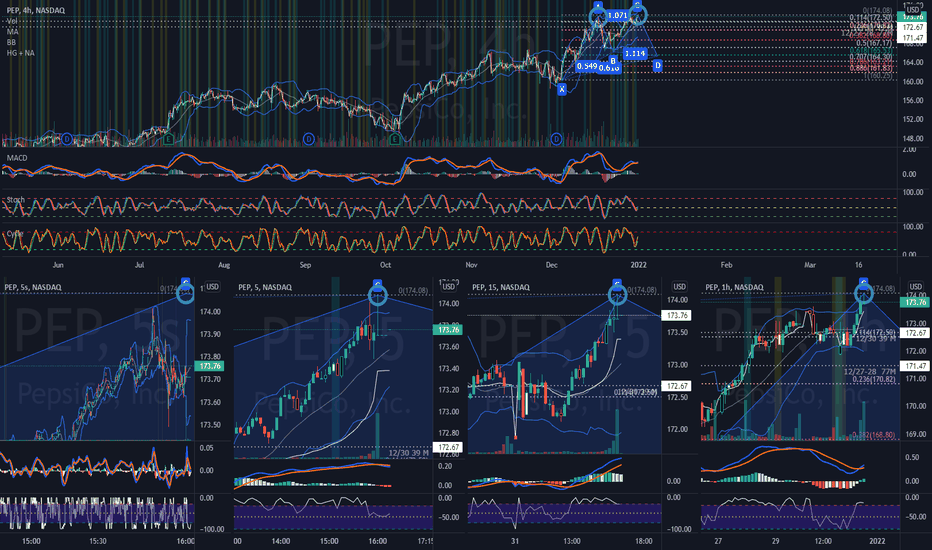Select the Stoch indicator legend
932x550 pixels.
point(16,200)
